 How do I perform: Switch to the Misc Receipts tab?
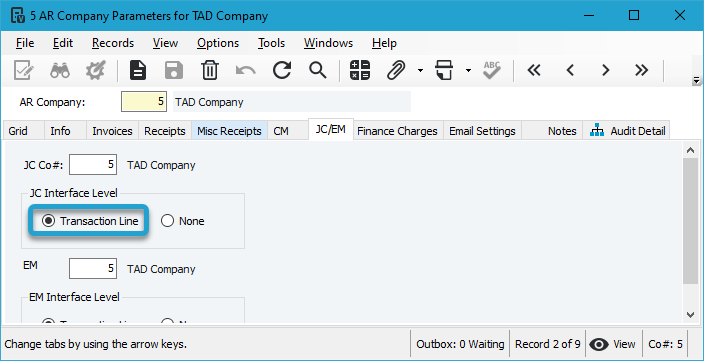pyautogui.click(x=229, y=131)
